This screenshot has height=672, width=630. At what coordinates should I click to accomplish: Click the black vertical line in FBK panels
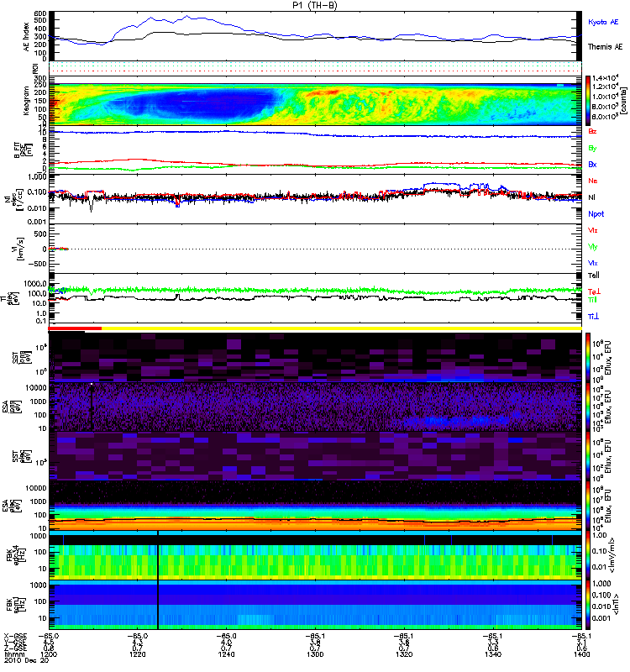click(158, 580)
